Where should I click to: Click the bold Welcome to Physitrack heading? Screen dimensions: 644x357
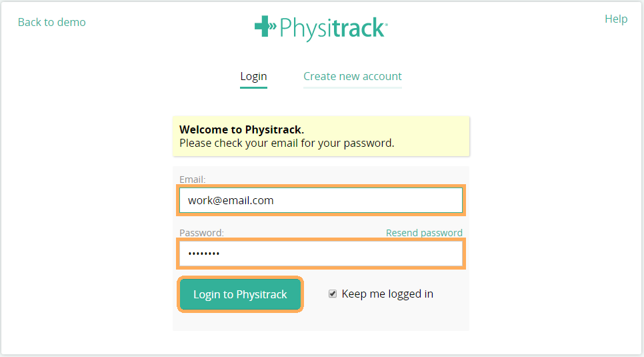coord(241,129)
